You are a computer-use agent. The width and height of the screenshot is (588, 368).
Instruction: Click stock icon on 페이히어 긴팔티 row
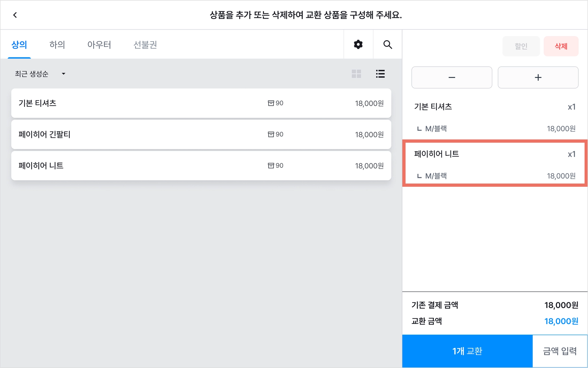click(x=271, y=134)
